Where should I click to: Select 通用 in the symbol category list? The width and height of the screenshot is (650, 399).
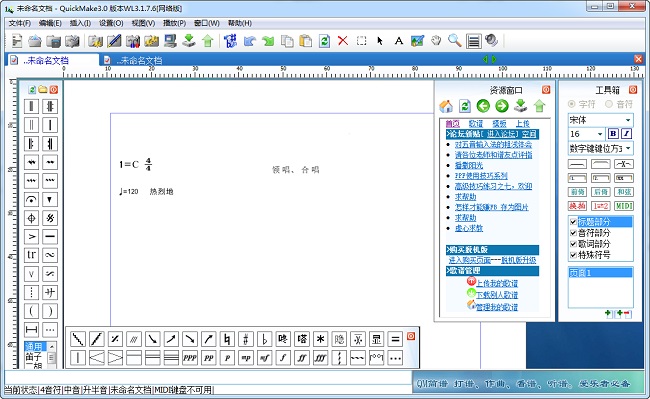35,347
